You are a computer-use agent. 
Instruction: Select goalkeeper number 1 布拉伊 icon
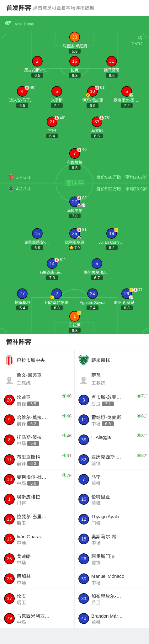click(75, 316)
